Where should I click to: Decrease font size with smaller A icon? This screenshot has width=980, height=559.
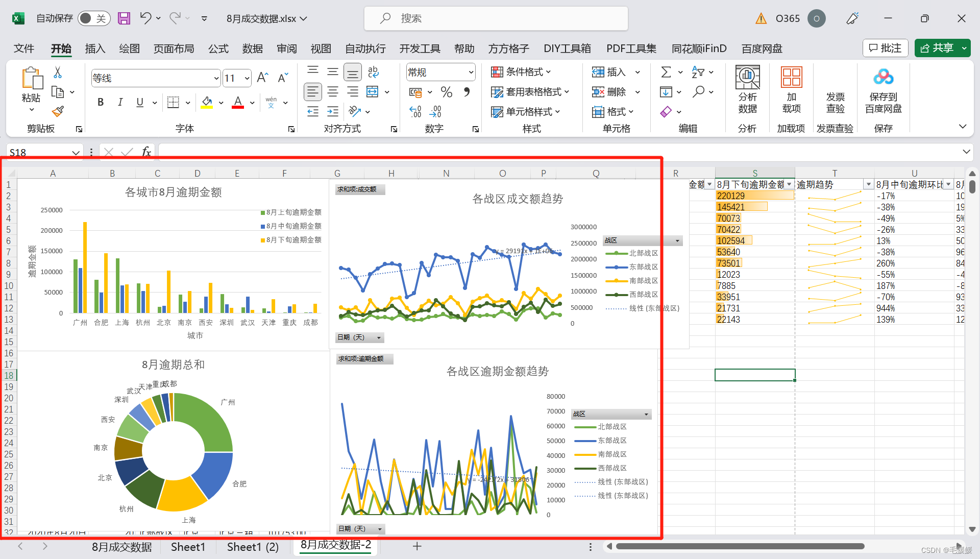(283, 78)
